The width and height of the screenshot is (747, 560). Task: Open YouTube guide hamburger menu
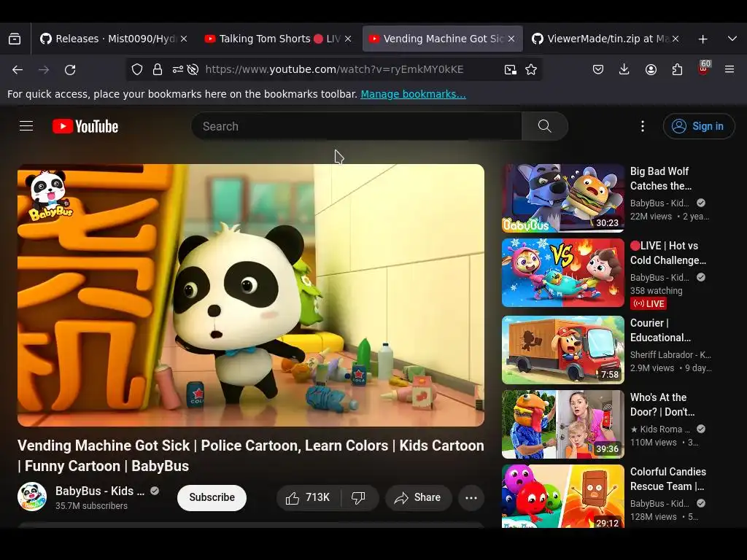tap(26, 125)
